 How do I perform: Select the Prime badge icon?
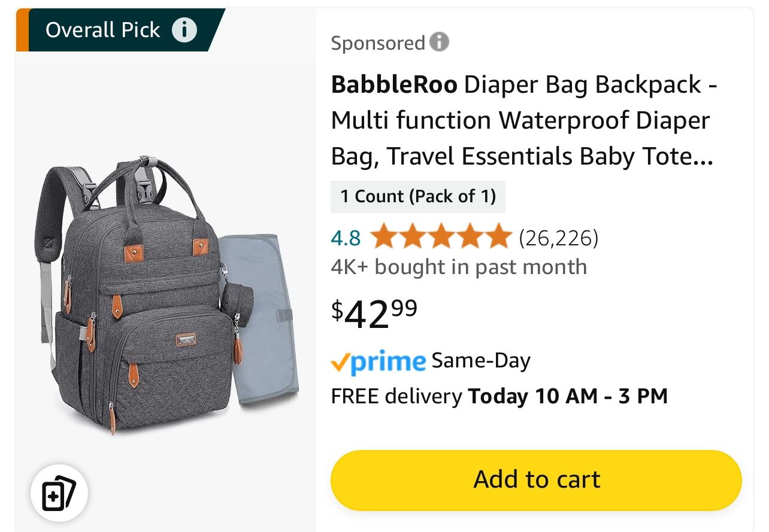pyautogui.click(x=378, y=360)
